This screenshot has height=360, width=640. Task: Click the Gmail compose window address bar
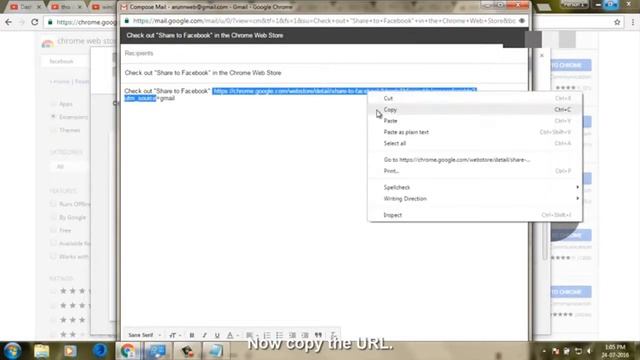tap(324, 21)
